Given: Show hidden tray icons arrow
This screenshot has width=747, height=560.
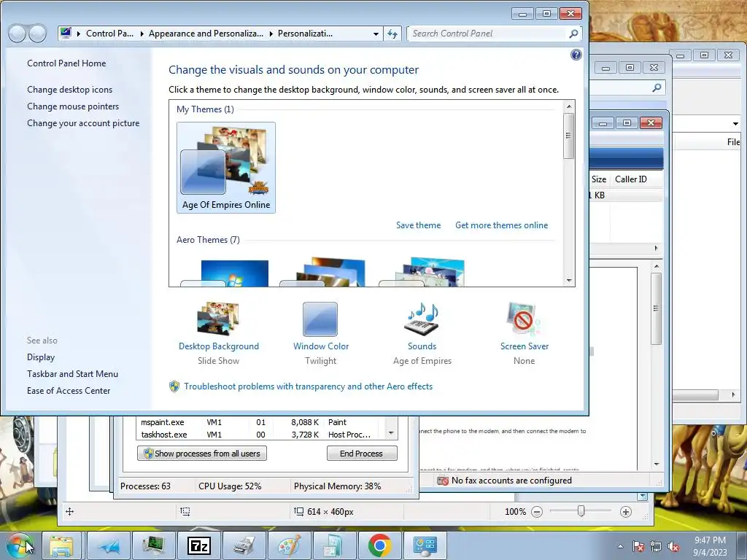Looking at the screenshot, I should pyautogui.click(x=620, y=546).
